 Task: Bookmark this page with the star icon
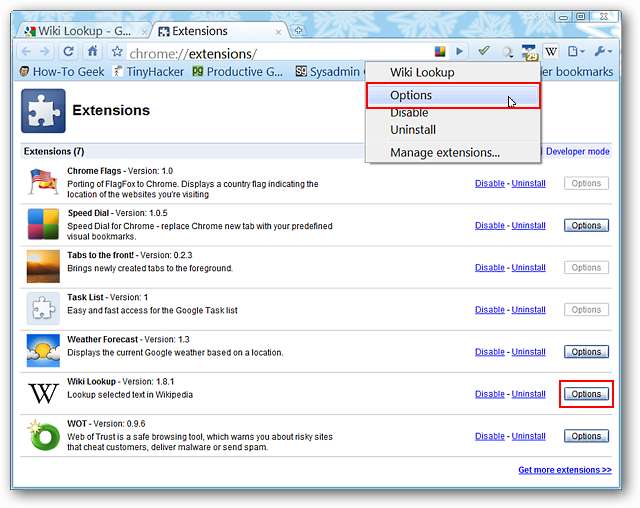(117, 52)
